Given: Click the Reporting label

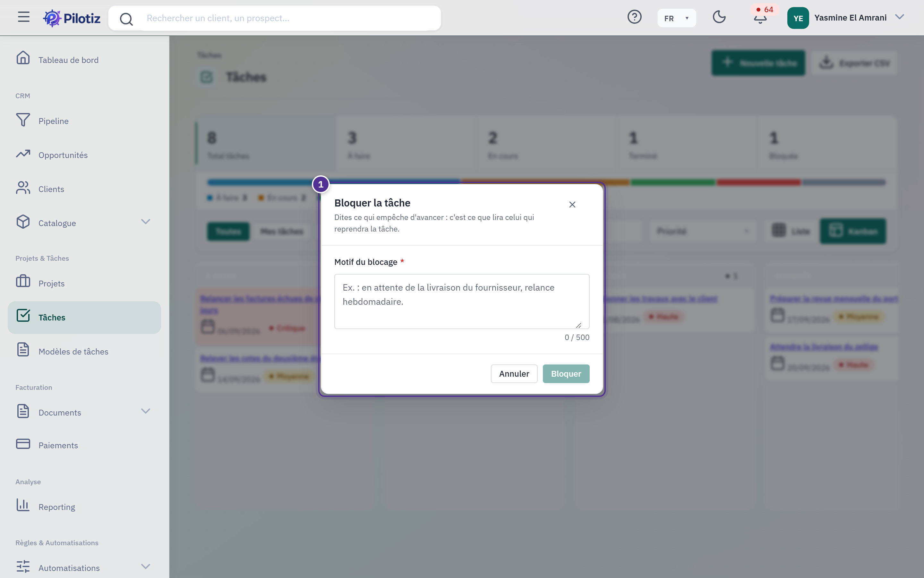Looking at the screenshot, I should click(57, 507).
